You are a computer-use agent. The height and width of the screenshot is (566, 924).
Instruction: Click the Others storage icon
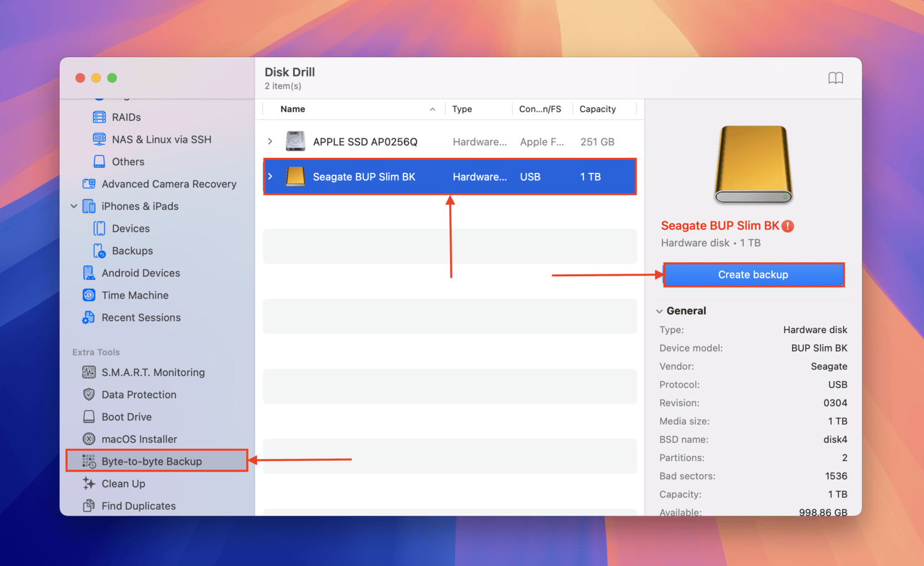click(99, 162)
